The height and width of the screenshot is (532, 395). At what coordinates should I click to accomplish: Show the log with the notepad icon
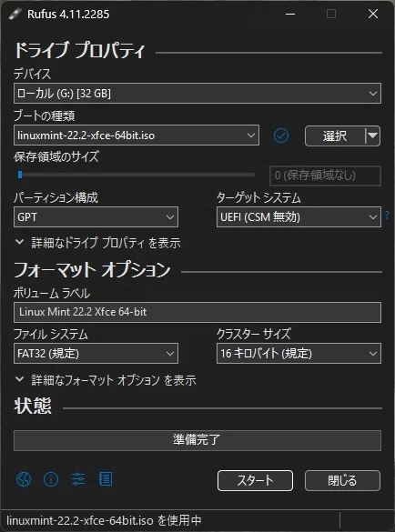pos(106,479)
